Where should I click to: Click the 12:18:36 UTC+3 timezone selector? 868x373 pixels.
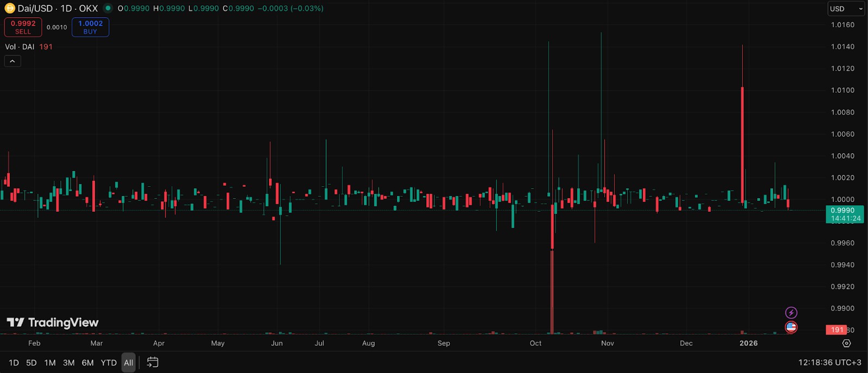coord(829,362)
